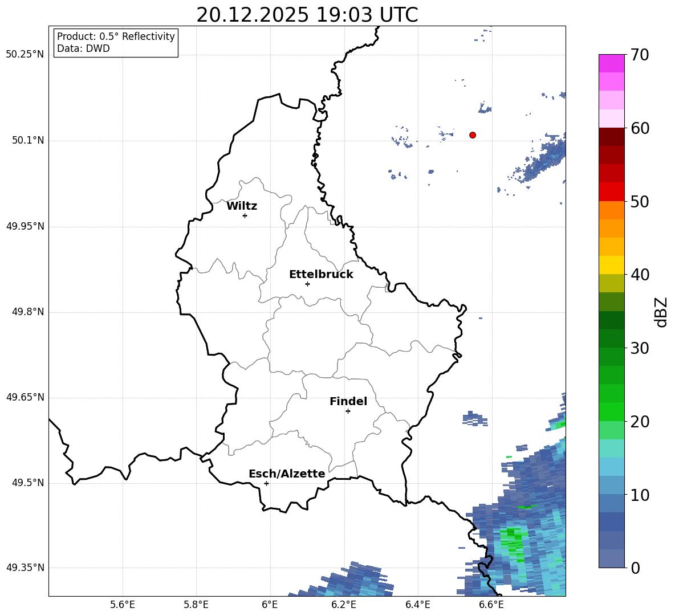The height and width of the screenshot is (616, 675).
Task: Click the dBZ colorbar label
Action: coord(662,312)
